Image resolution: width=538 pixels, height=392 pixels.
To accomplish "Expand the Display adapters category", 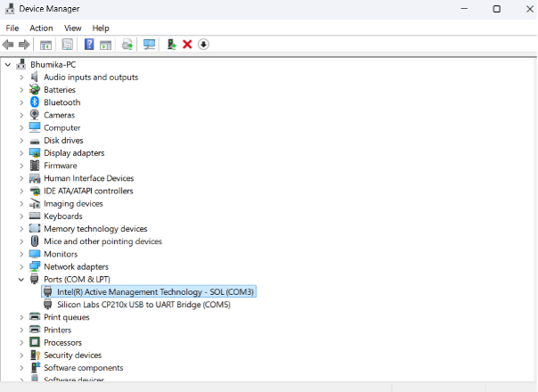I will pos(21,152).
